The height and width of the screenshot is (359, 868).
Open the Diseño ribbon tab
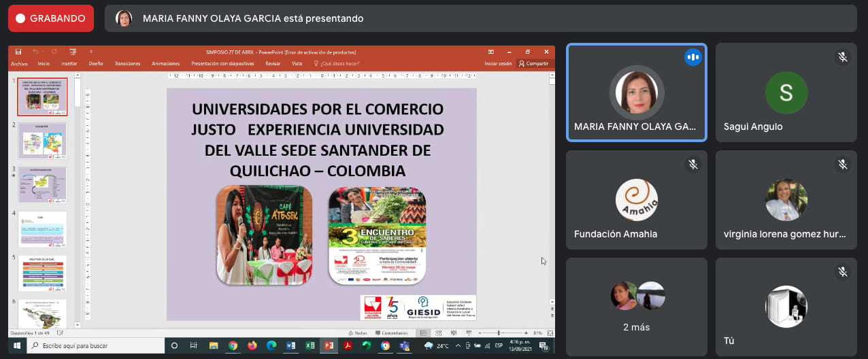[96, 63]
